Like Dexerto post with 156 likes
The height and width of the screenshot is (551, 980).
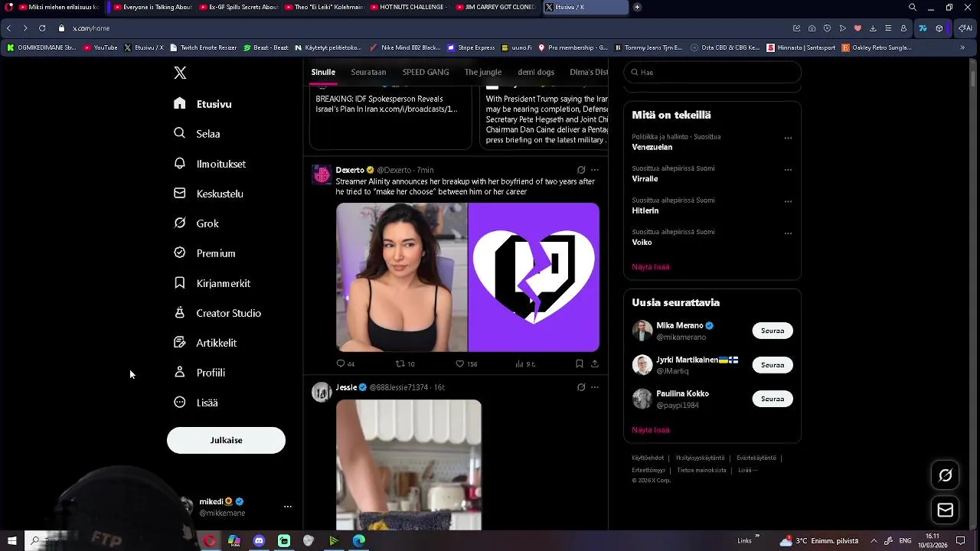point(466,364)
